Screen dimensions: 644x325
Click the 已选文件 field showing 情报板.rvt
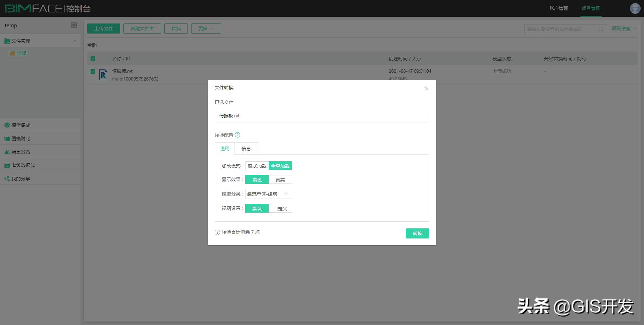point(322,116)
